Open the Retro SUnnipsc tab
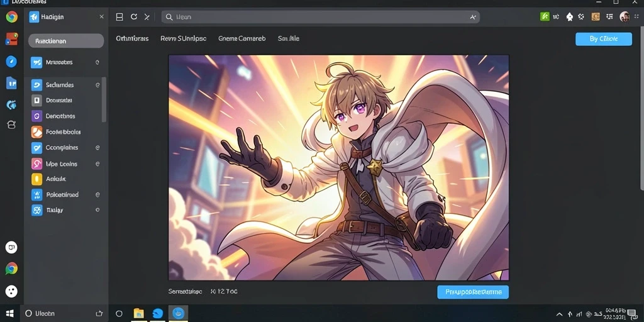The width and height of the screenshot is (644, 322). pyautogui.click(x=183, y=38)
